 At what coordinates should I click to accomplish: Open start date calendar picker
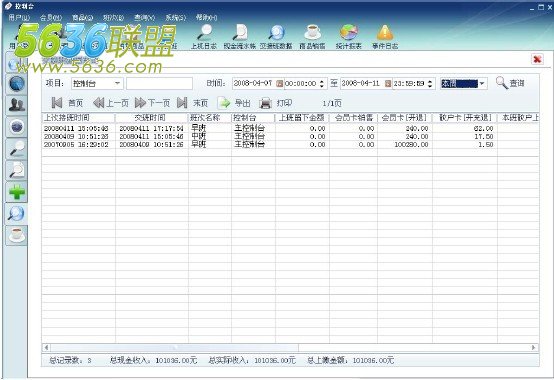pyautogui.click(x=279, y=83)
